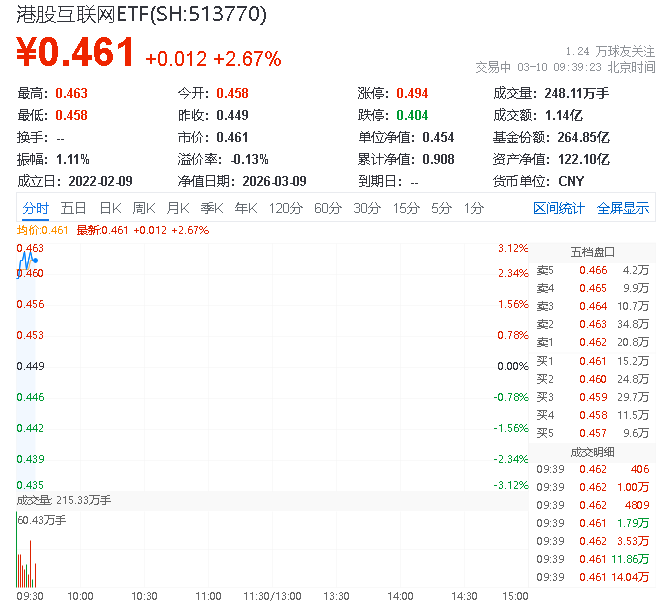This screenshot has width=656, height=615.
Task: Select the 60分 interval tab
Action: (328, 208)
